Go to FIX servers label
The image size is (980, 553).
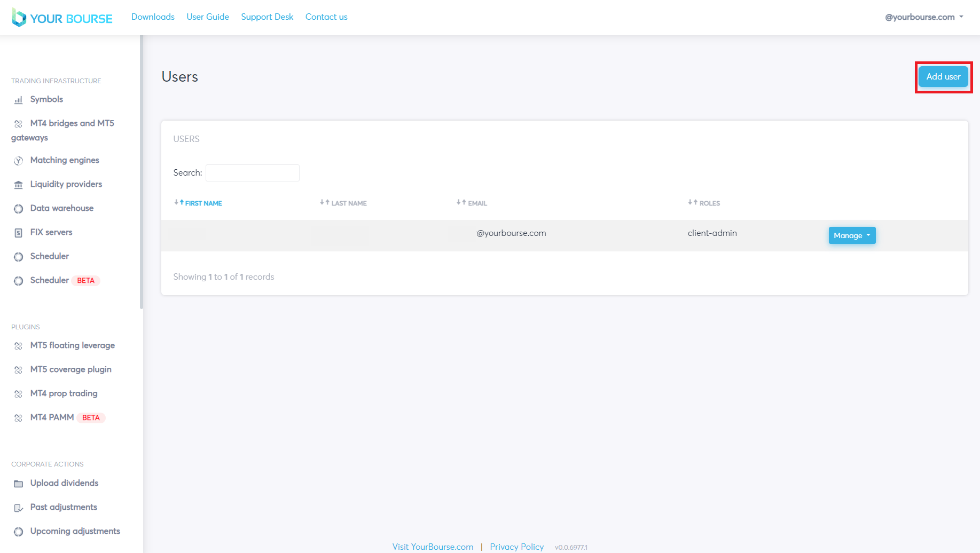click(x=51, y=232)
